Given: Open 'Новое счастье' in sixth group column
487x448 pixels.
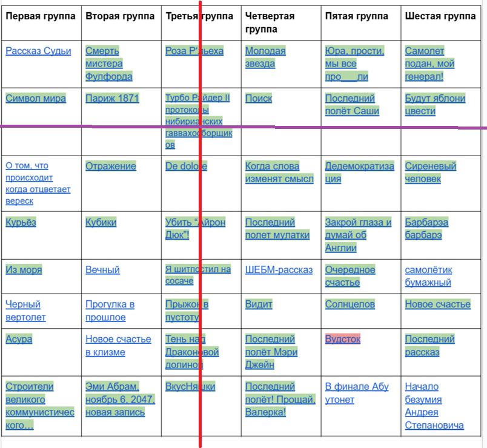Looking at the screenshot, I should pos(437,304).
